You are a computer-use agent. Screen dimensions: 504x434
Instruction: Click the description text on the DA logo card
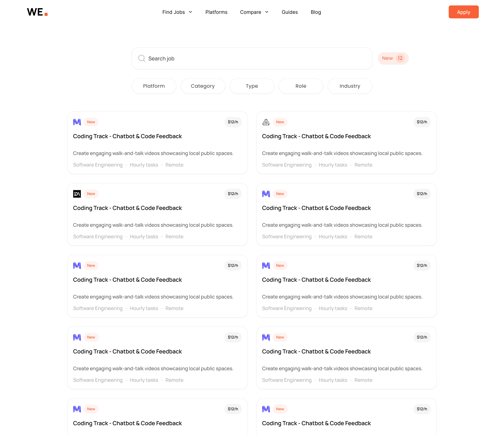pos(153,225)
